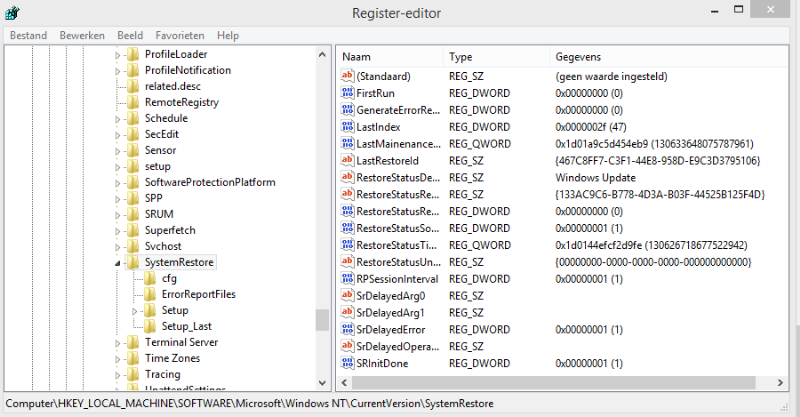Select the Svchost key
Image resolution: width=800 pixels, height=417 pixels.
(163, 246)
